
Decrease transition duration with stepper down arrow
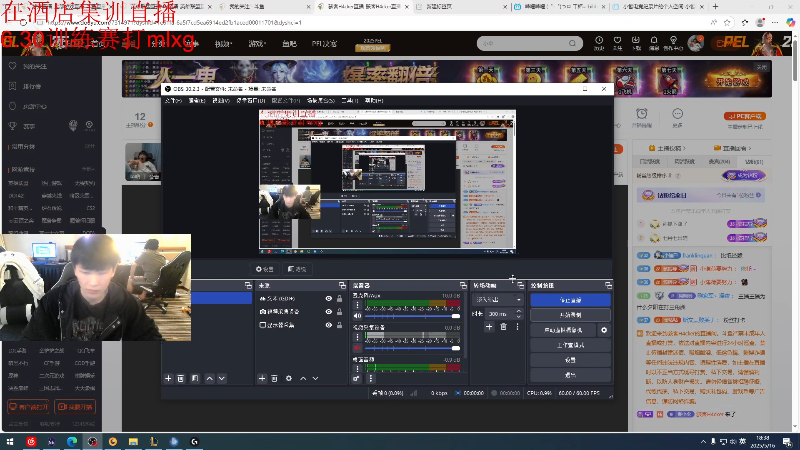point(519,316)
